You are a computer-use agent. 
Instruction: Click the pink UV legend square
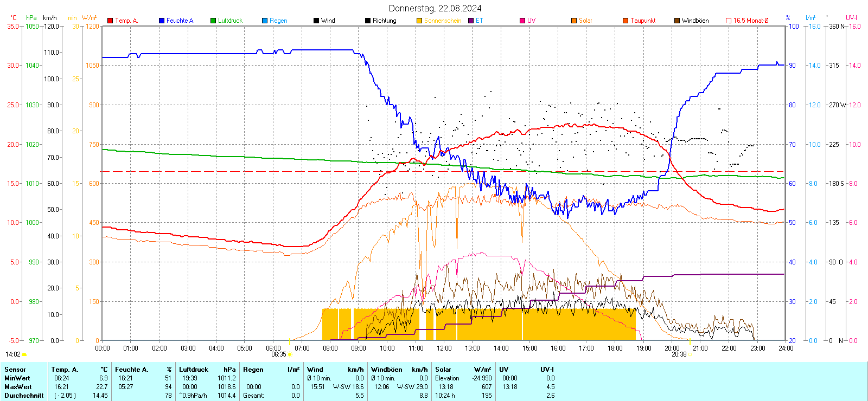pos(522,21)
